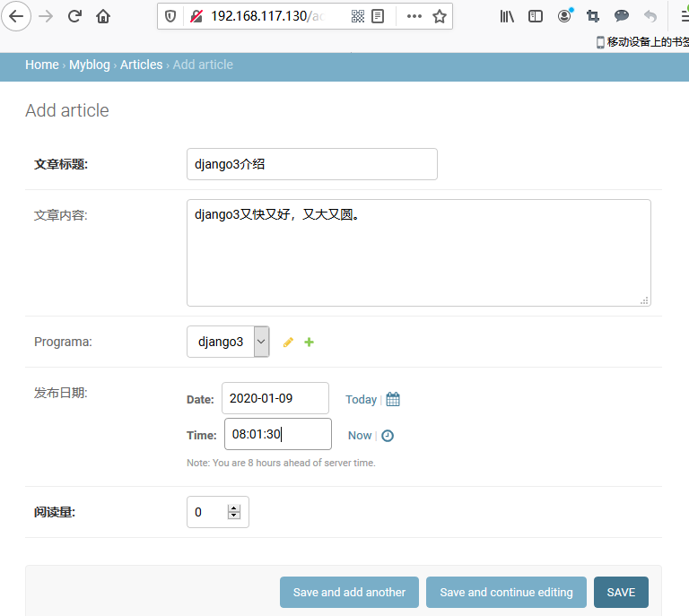The image size is (689, 616).
Task: Go to Home breadcrumb
Action: [42, 65]
